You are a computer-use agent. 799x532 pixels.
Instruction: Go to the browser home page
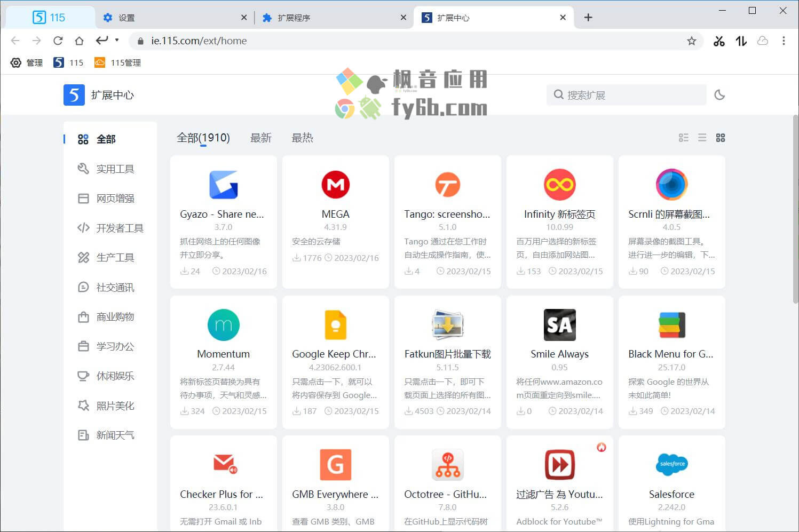tap(79, 41)
